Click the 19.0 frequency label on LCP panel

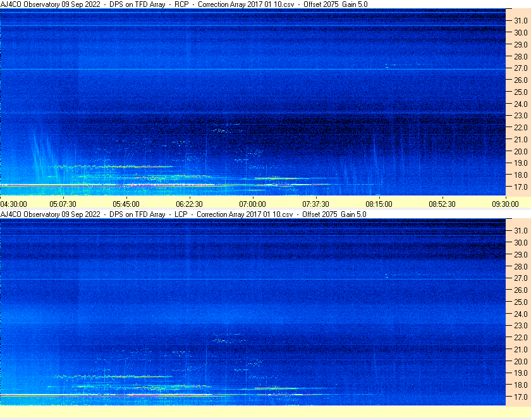[x=521, y=373]
